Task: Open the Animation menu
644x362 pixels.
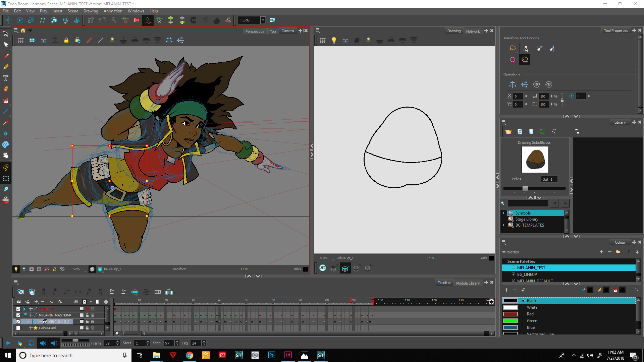Action: click(x=113, y=11)
